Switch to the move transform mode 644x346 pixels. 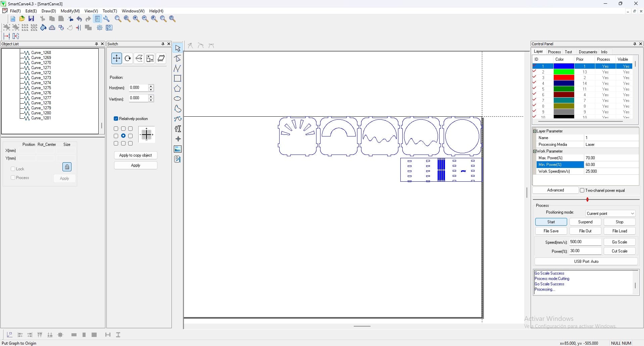pos(116,58)
